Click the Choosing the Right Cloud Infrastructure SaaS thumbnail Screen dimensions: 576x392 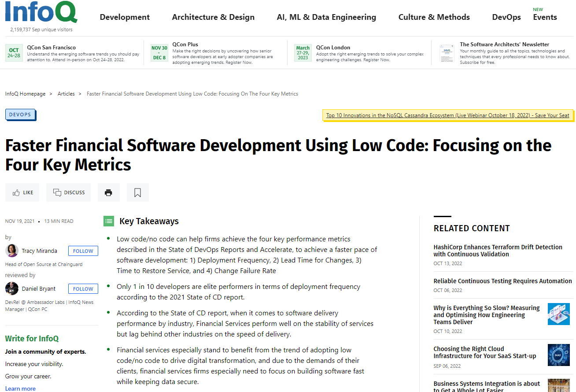(x=559, y=355)
